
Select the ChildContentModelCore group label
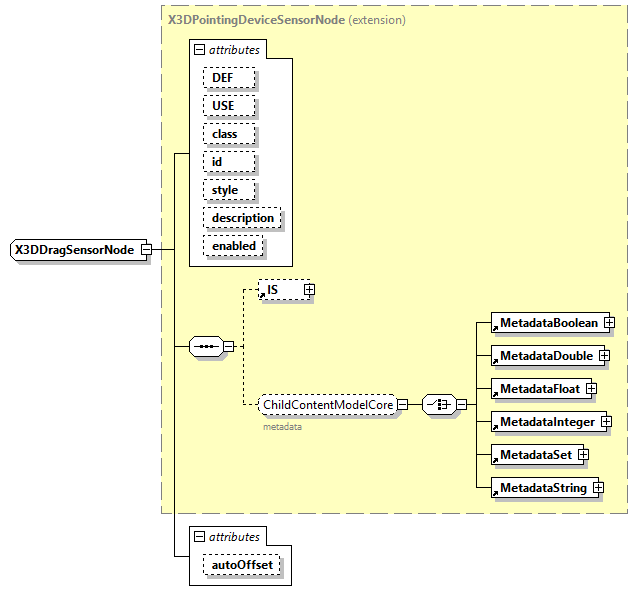coord(328,405)
